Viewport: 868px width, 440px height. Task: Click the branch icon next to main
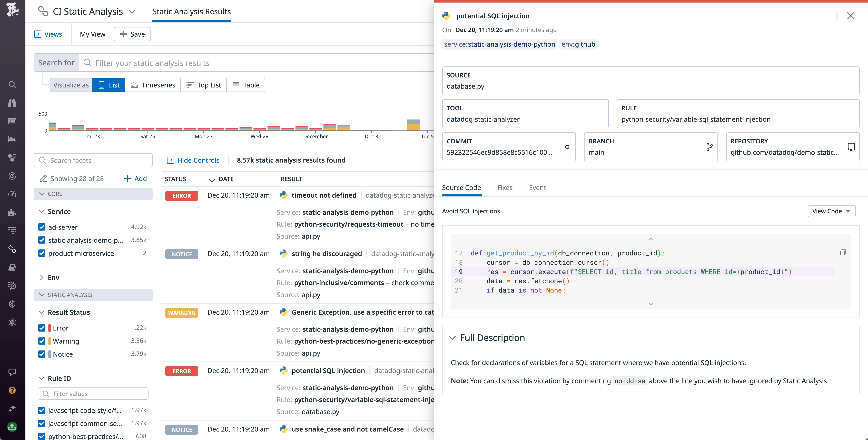pos(709,147)
